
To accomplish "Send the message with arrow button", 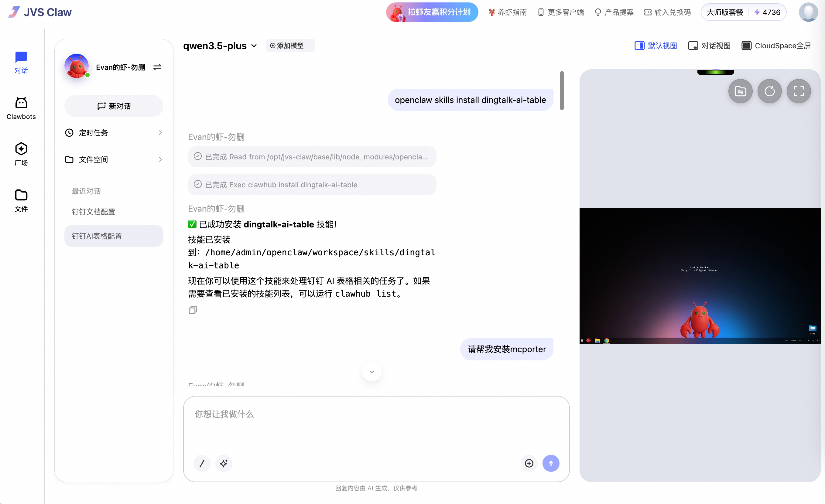I will coord(551,463).
